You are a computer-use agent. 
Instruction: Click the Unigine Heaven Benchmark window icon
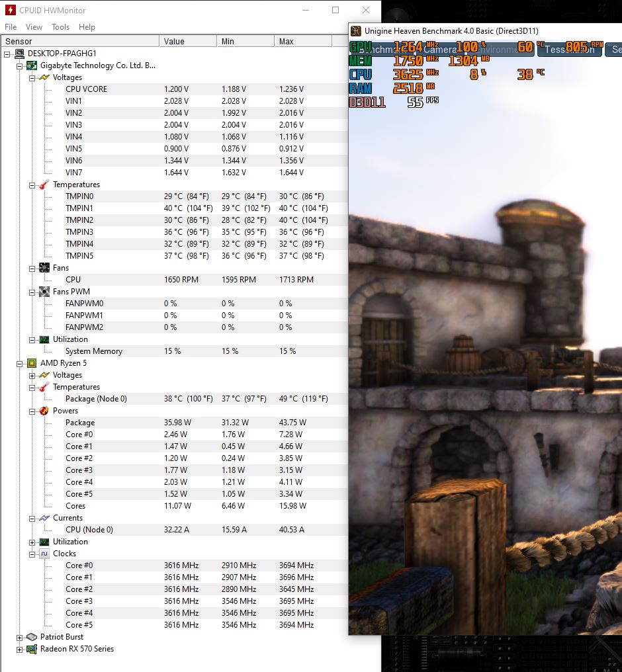click(356, 31)
